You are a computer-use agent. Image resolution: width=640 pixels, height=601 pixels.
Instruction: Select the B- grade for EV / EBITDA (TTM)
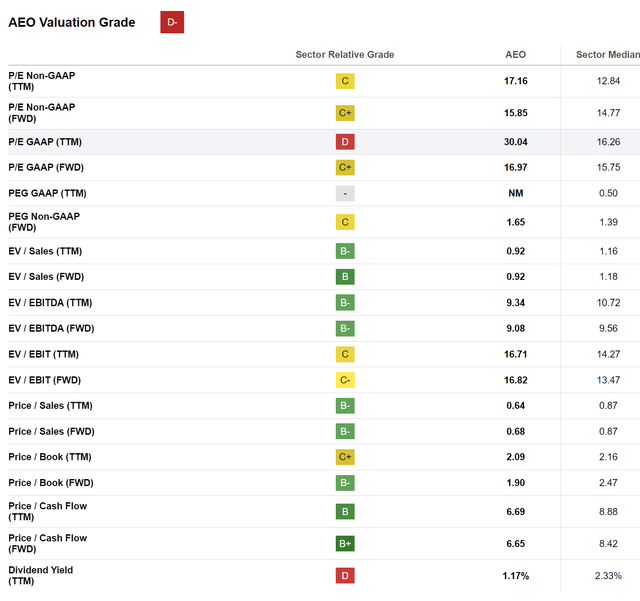click(x=345, y=303)
